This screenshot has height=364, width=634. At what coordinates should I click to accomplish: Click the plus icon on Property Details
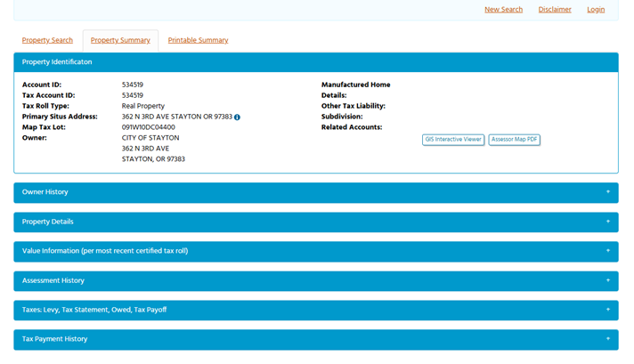point(607,222)
